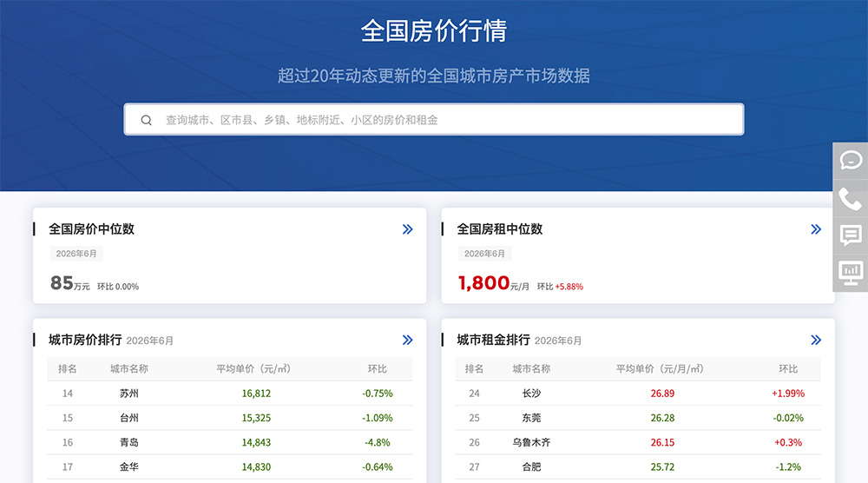Expand 城市租金排行 with double arrow
The image size is (868, 483).
click(x=816, y=340)
